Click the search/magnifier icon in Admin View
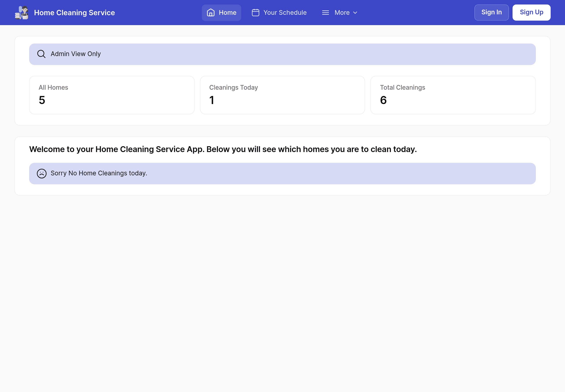Image resolution: width=565 pixels, height=392 pixels. point(41,54)
